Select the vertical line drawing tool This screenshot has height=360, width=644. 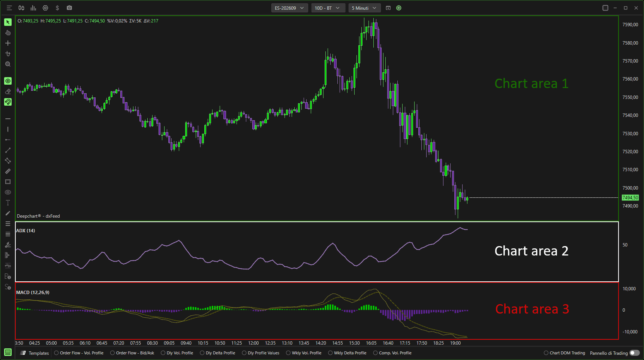pos(8,129)
